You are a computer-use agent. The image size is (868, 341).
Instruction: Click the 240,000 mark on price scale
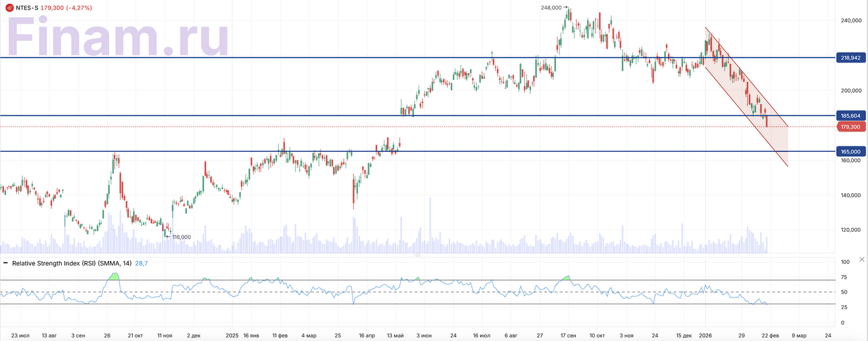click(x=851, y=21)
